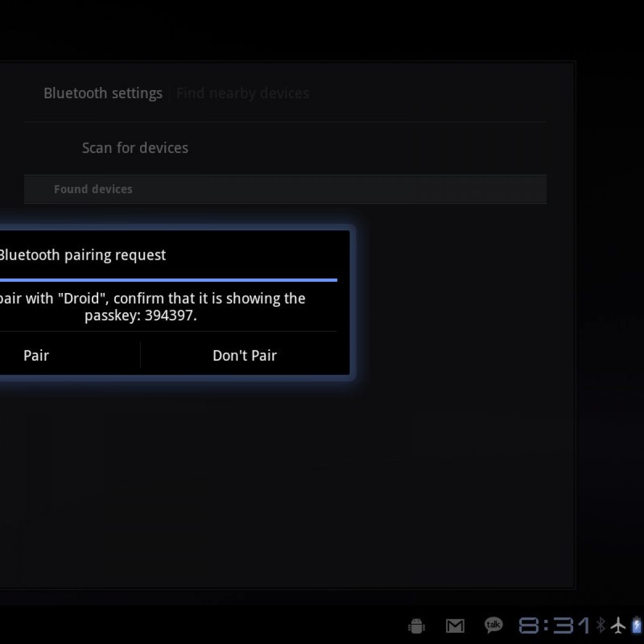Screen dimensions: 644x644
Task: Tap empty status bar left of Android icon
Action: pos(215,625)
